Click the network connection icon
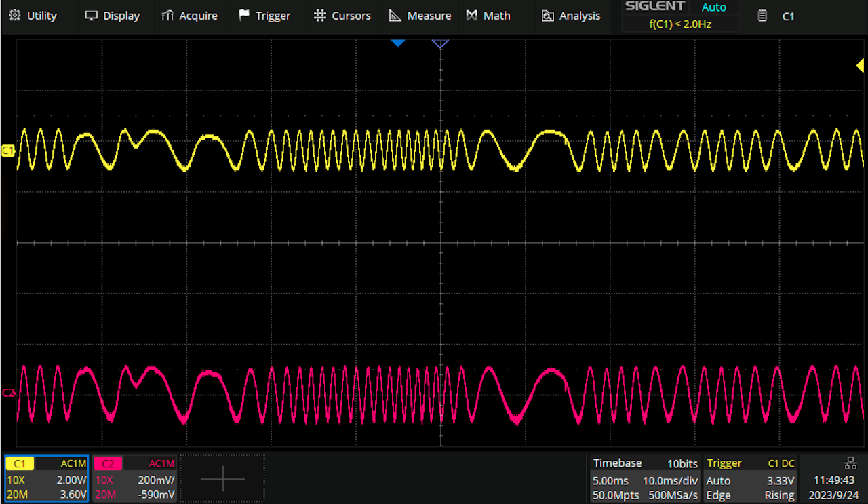Screen dimensions: 868x504 coord(850,463)
